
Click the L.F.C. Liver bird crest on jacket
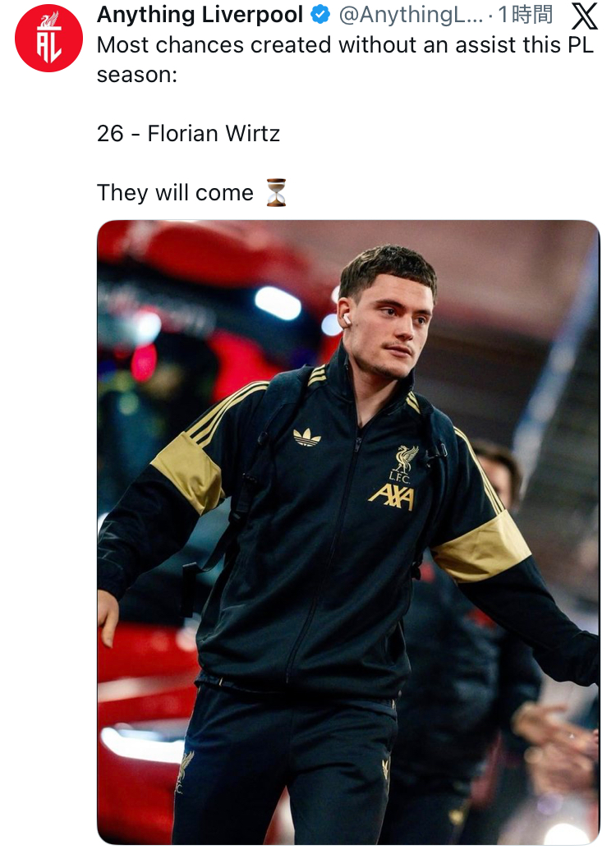[x=403, y=463]
